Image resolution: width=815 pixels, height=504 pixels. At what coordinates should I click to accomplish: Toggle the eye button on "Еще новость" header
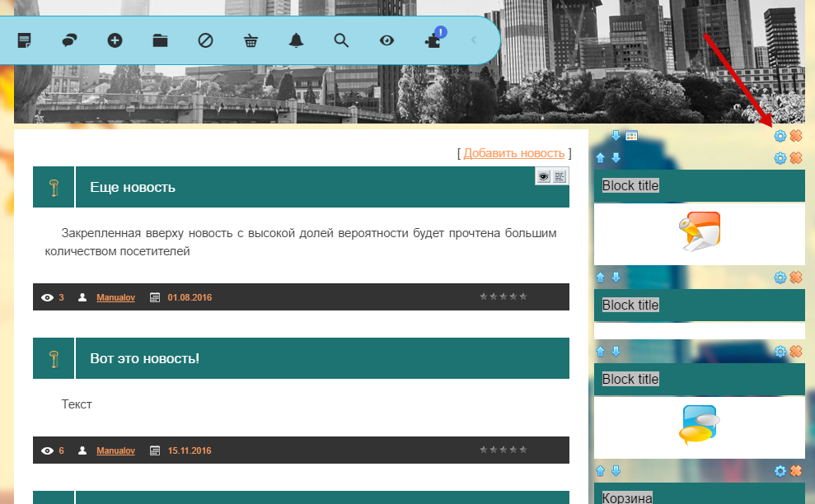[544, 176]
